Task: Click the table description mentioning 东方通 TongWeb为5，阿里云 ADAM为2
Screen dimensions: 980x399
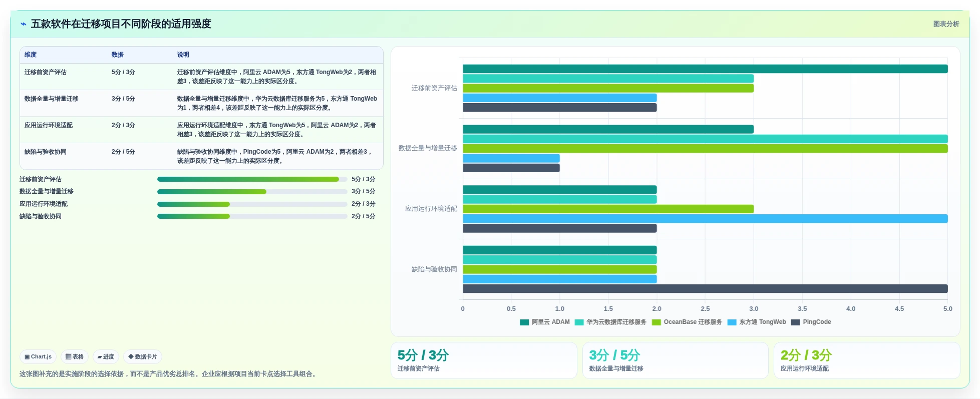Action: tap(276, 130)
